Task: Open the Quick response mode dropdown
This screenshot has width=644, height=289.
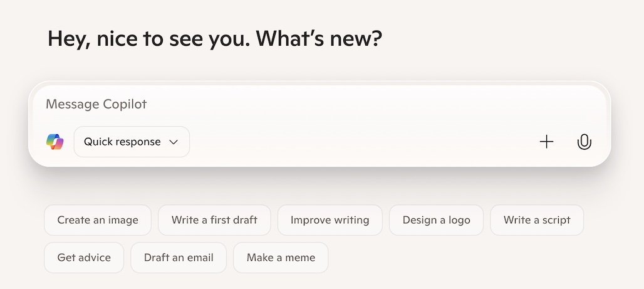Action: pyautogui.click(x=132, y=142)
